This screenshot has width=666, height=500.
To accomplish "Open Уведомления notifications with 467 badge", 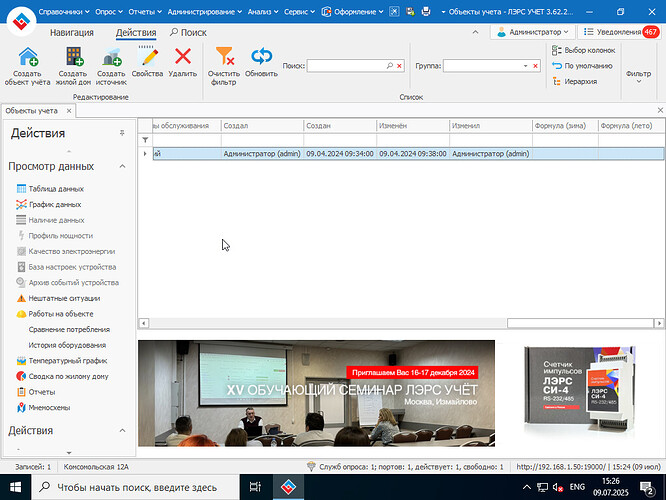I will tap(621, 32).
